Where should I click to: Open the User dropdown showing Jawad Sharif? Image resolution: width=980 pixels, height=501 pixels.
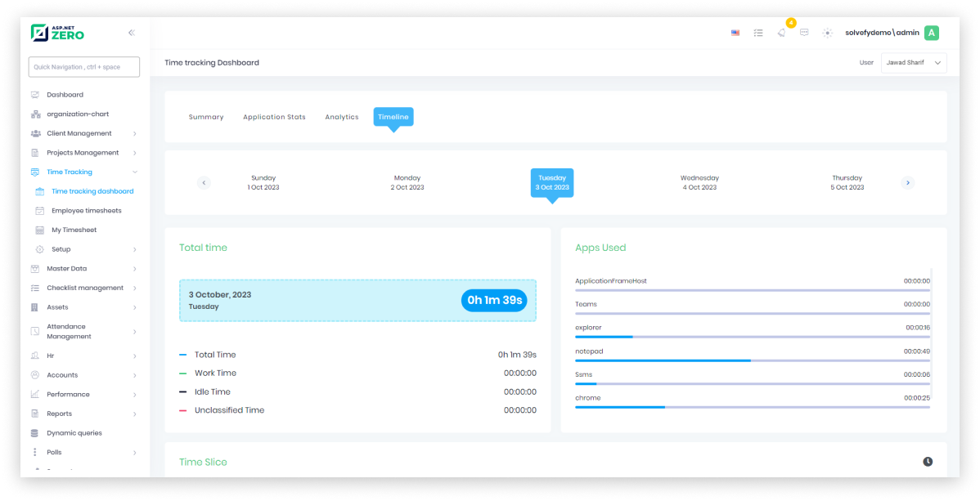click(913, 63)
